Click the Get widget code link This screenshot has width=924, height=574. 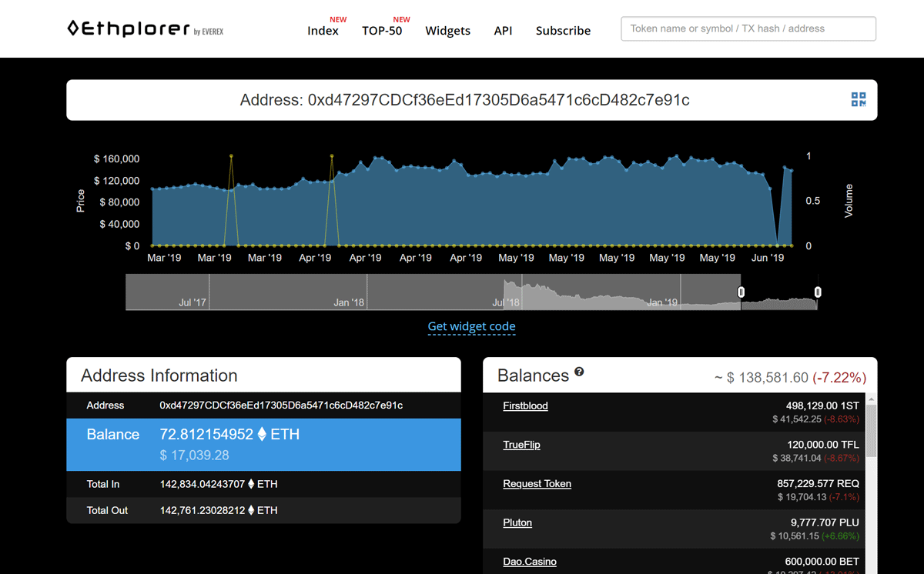click(471, 326)
